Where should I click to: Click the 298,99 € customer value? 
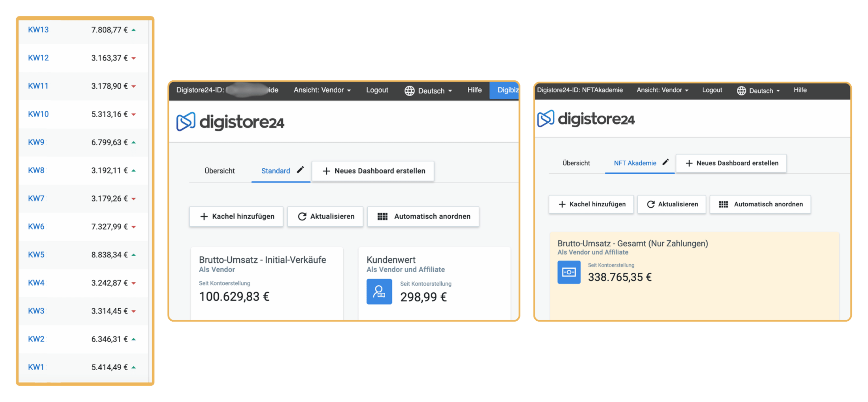click(x=423, y=297)
